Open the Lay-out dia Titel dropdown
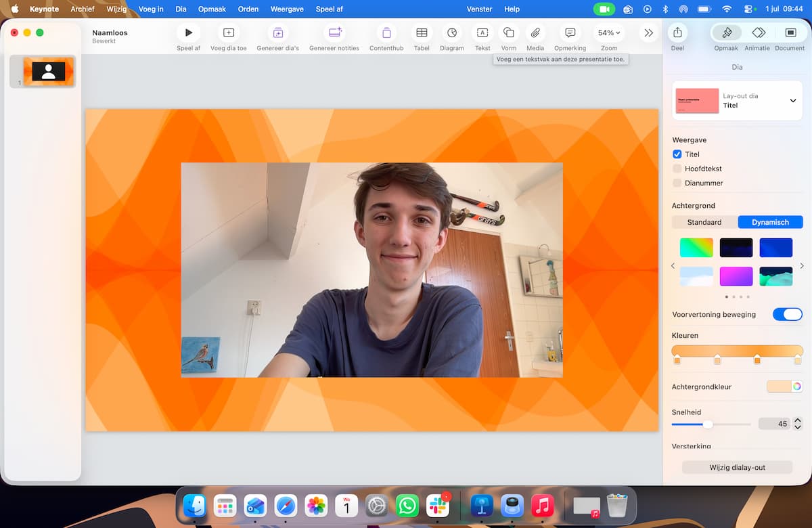 [x=738, y=101]
